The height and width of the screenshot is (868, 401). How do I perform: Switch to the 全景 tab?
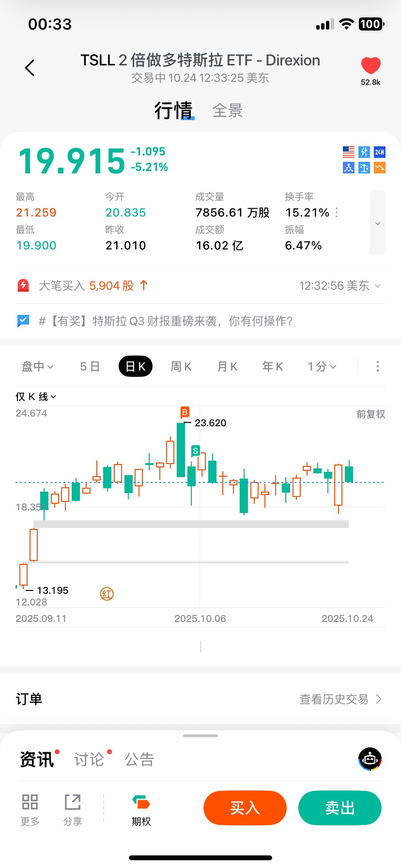click(x=228, y=110)
